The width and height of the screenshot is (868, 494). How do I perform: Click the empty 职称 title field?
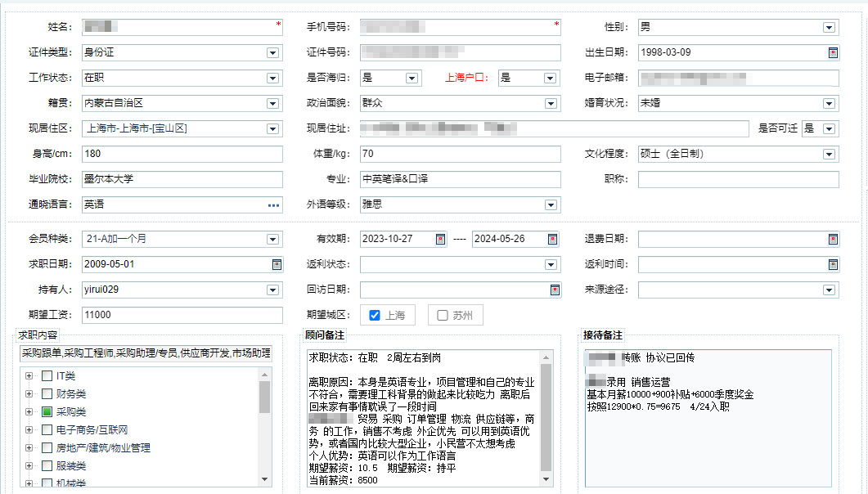click(739, 179)
